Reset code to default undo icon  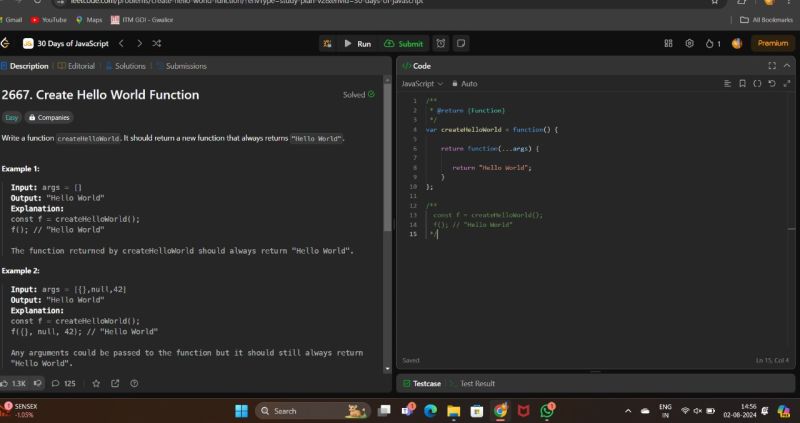pos(772,84)
